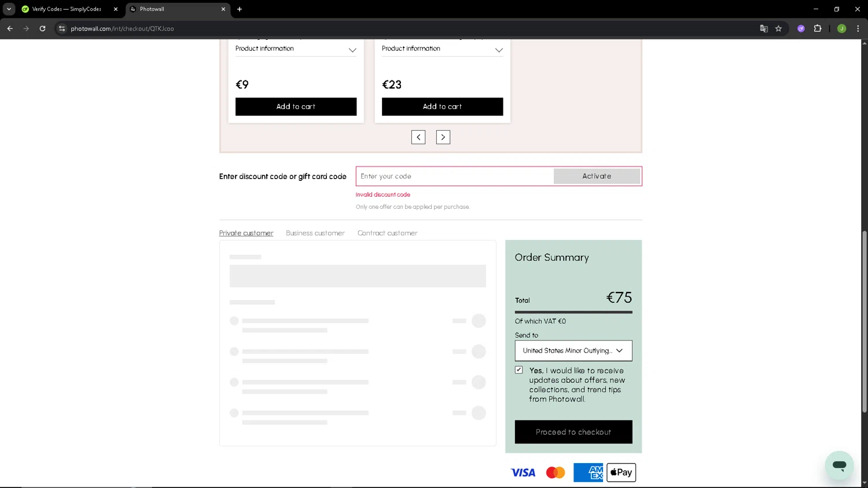Click the 'Of which VAT €0' line

[540, 321]
